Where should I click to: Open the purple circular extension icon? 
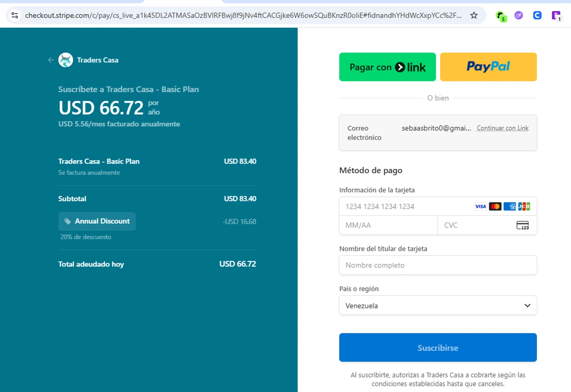[x=518, y=15]
